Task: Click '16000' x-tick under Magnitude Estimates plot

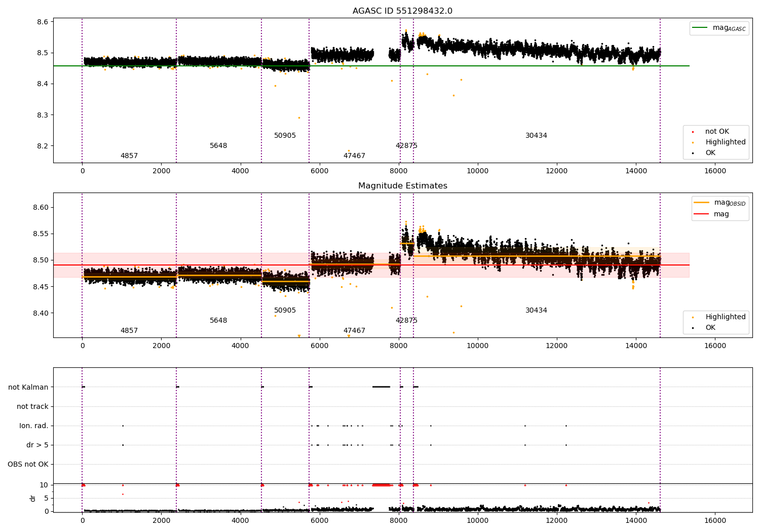Action: coord(715,346)
